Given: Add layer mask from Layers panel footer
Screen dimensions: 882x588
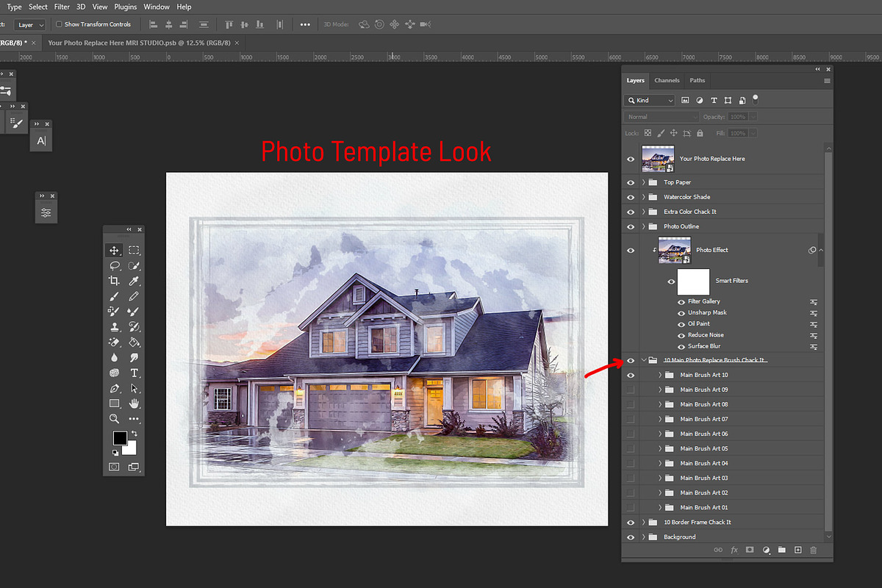Looking at the screenshot, I should pos(750,550).
